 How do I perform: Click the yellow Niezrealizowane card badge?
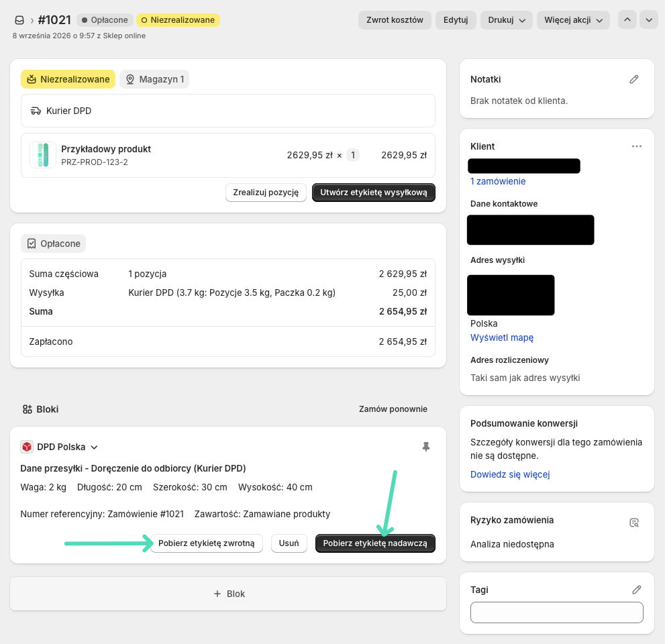[x=68, y=79]
